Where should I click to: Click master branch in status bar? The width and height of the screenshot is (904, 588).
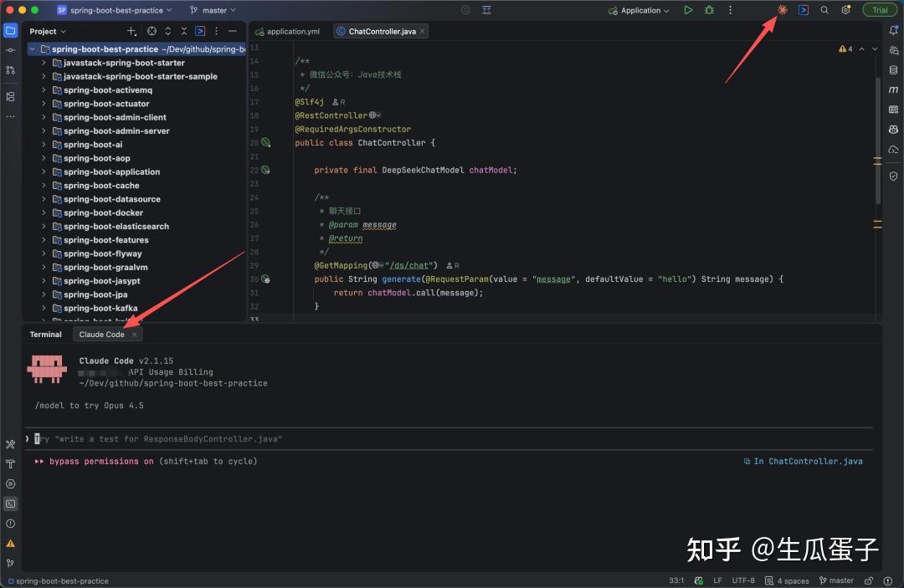point(836,580)
